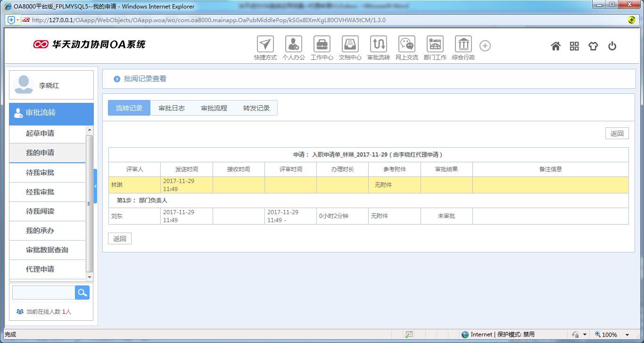Open the 快捷方式 shortcut icon
This screenshot has width=644, height=343.
pyautogui.click(x=265, y=44)
